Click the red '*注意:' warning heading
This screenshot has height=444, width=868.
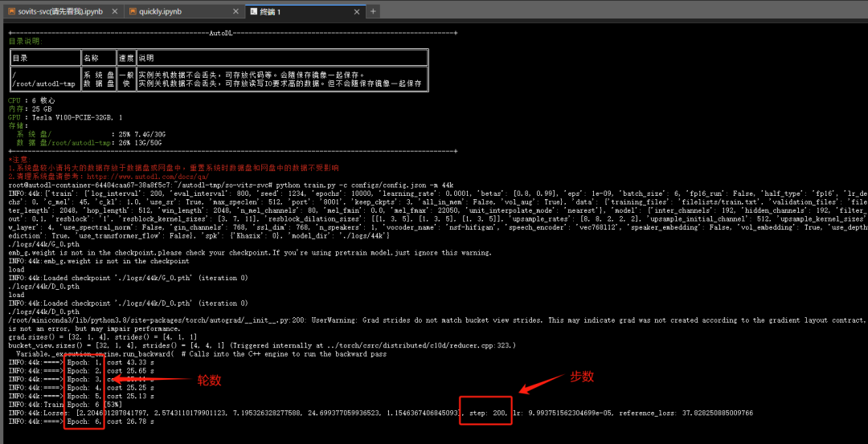(x=20, y=159)
